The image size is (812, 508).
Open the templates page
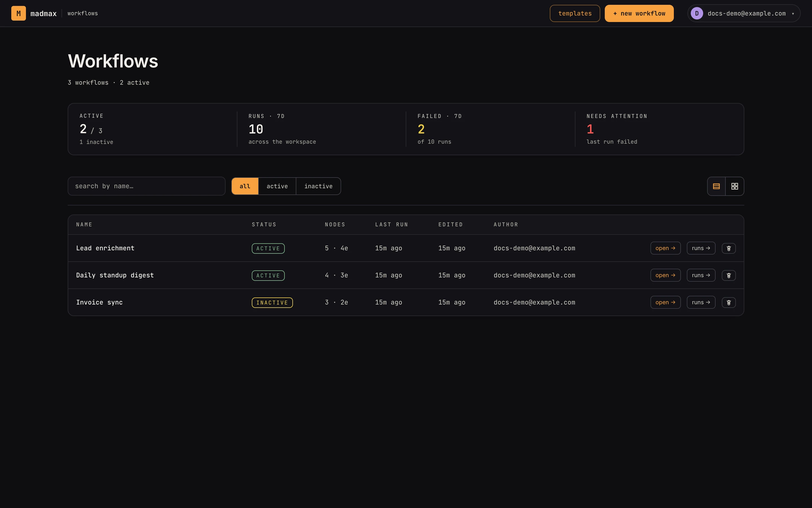575,14
